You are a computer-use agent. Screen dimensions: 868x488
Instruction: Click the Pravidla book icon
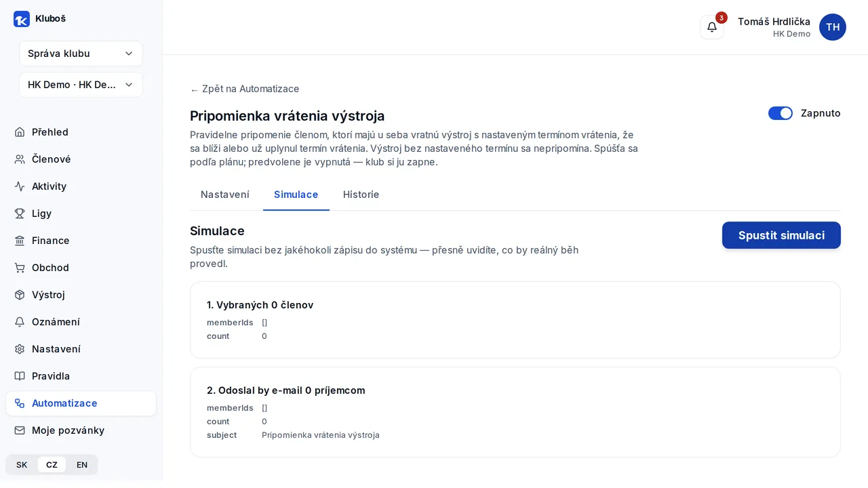[x=20, y=376]
